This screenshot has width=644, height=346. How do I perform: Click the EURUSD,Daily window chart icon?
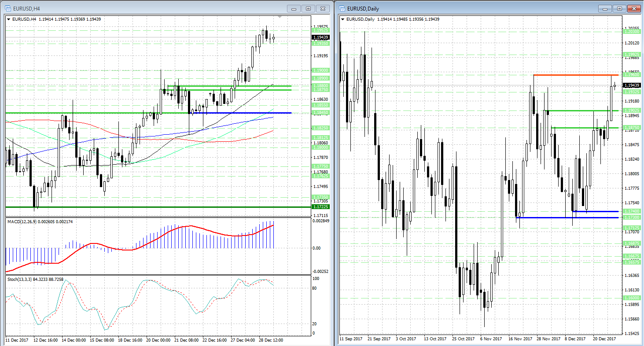tap(342, 9)
